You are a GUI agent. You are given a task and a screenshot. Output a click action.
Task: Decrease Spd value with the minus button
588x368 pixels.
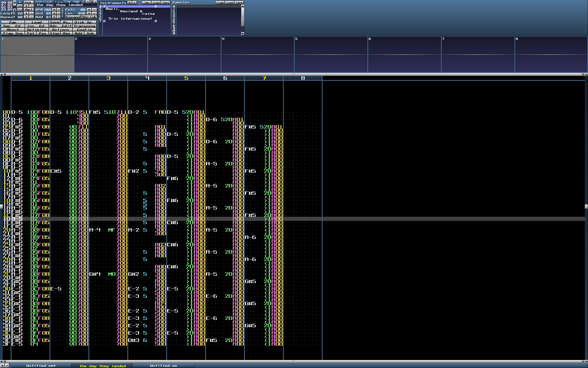click(58, 13)
